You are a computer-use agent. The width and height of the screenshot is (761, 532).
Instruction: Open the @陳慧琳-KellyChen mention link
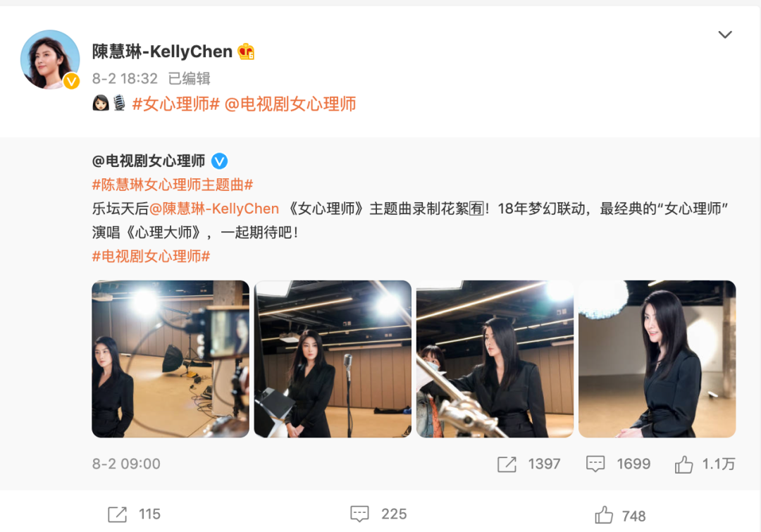pos(214,209)
